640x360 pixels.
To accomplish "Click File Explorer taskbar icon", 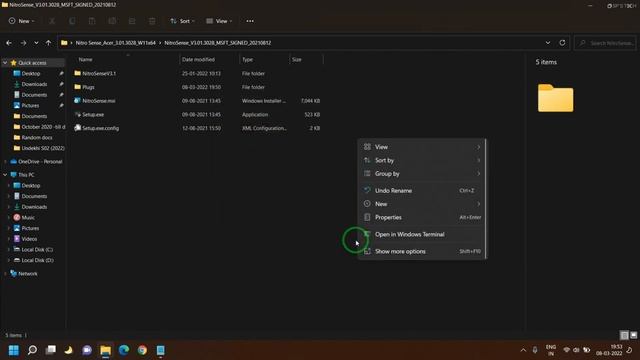I will click(x=105, y=350).
